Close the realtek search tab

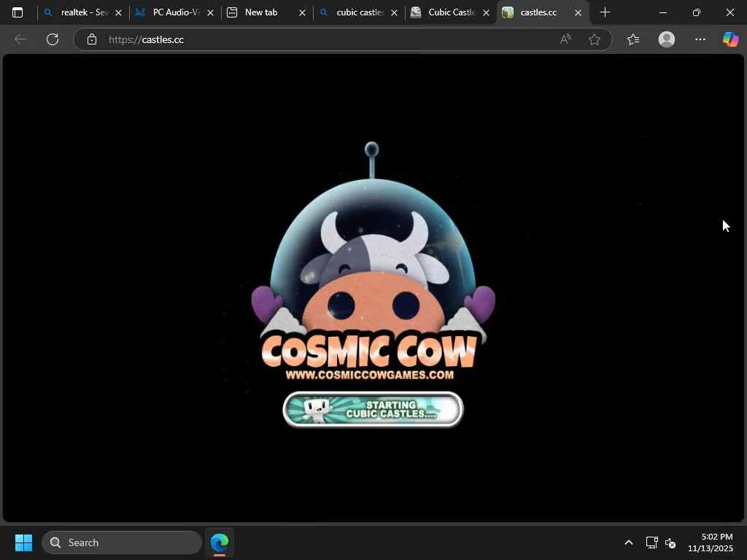[x=119, y=13]
